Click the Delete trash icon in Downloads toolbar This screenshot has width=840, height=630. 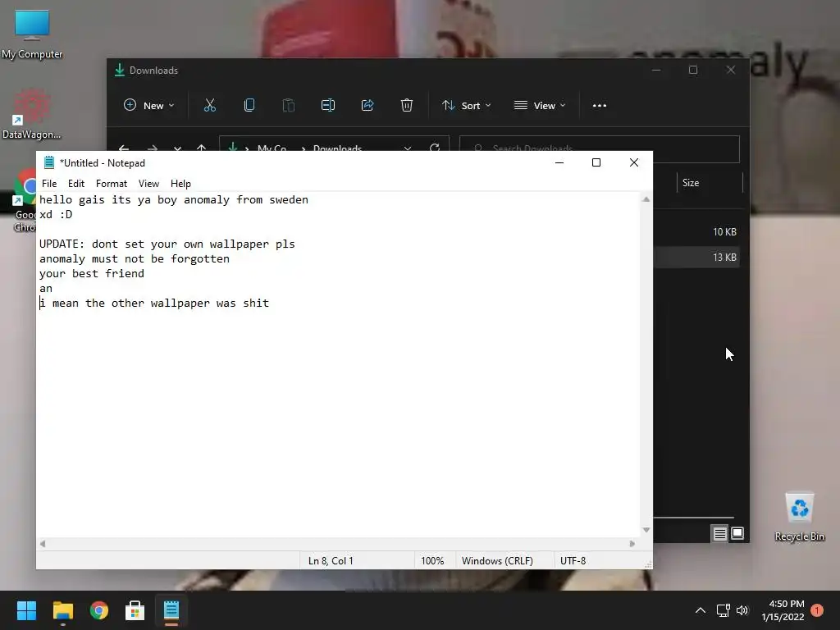coord(407,106)
